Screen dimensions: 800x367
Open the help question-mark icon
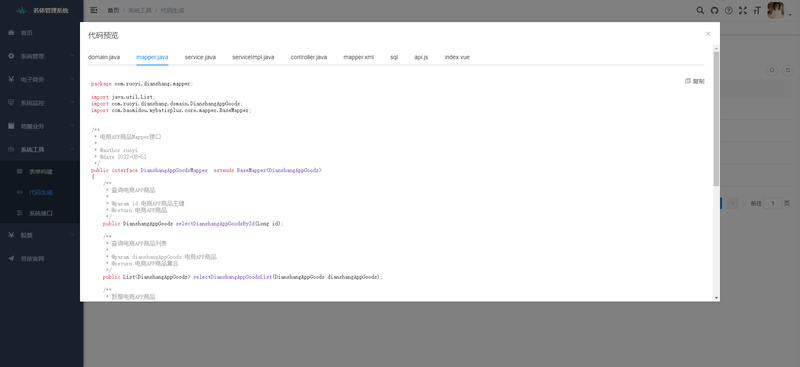(x=729, y=10)
